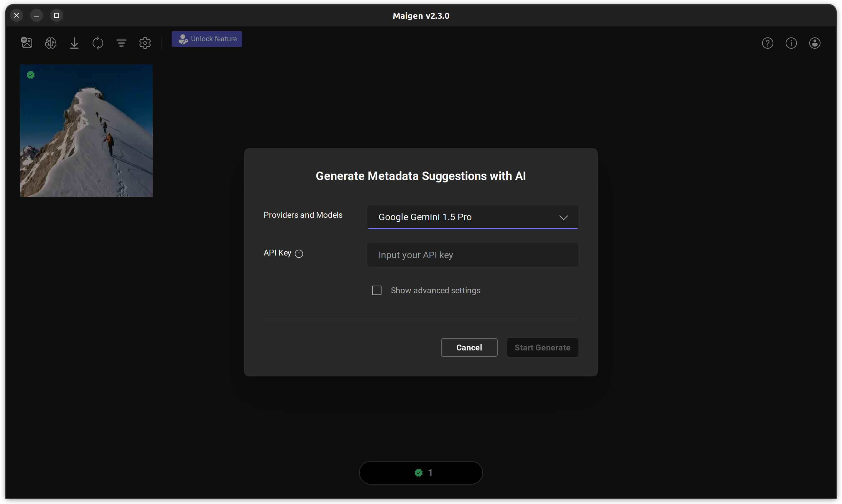842x504 pixels.
Task: Open the Providers and Models dropdown
Action: pyautogui.click(x=472, y=217)
